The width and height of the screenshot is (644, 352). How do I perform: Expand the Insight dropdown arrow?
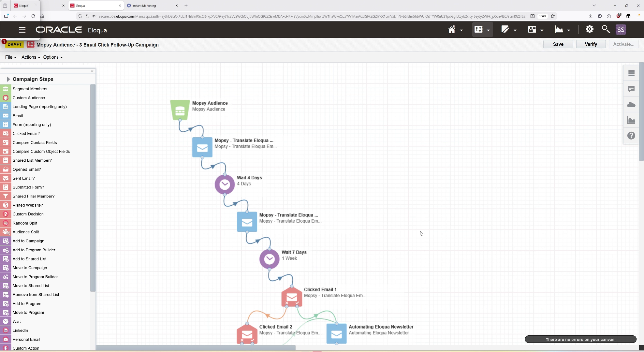[x=569, y=30]
